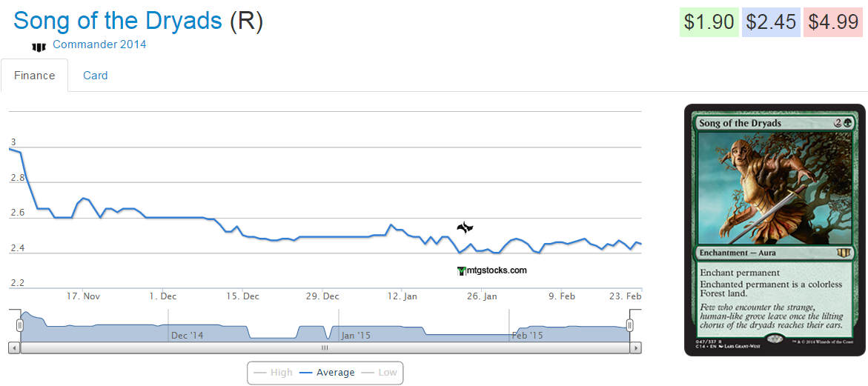Open the Card tab

[95, 76]
